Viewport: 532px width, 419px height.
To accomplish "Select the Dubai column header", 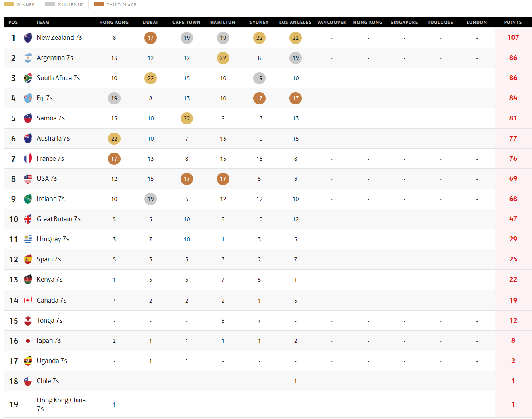I will point(150,23).
